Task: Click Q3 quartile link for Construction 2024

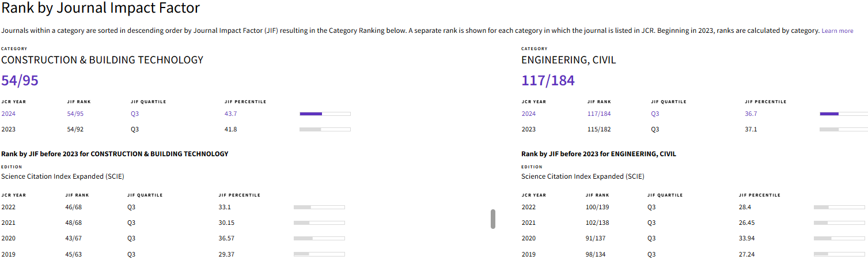Action: [x=135, y=114]
